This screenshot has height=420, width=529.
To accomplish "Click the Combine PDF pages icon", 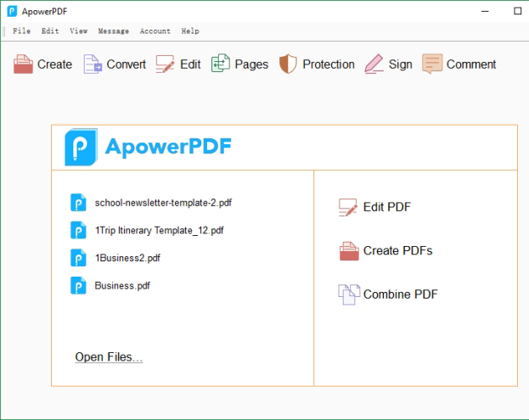I will tap(349, 294).
